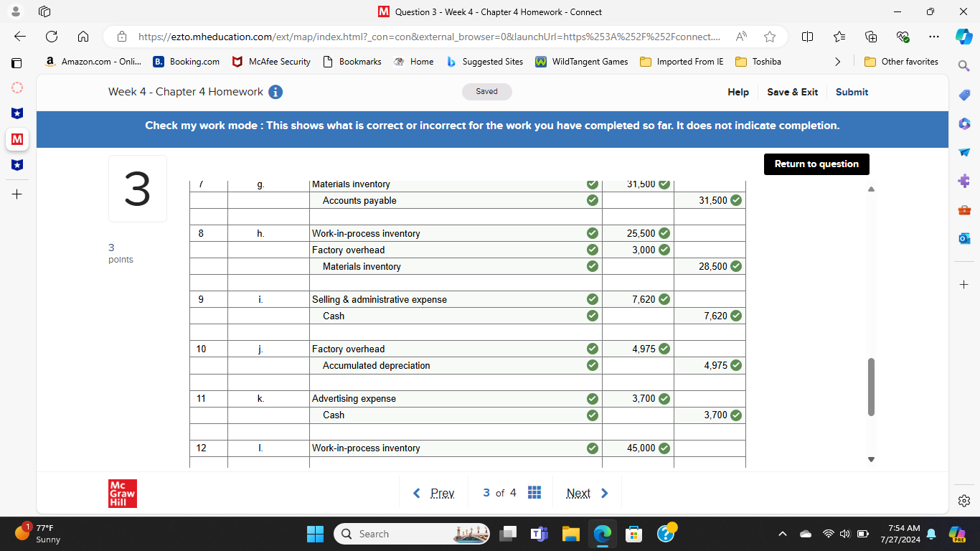Select the Question 3 homework browser tab
This screenshot has width=980, height=551.
click(490, 11)
